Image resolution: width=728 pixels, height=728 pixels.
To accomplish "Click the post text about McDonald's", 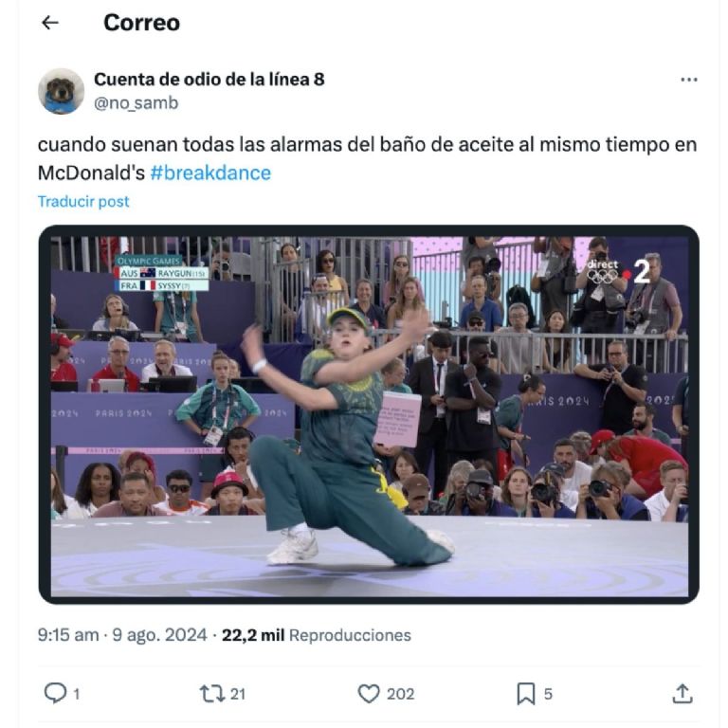I will (367, 159).
